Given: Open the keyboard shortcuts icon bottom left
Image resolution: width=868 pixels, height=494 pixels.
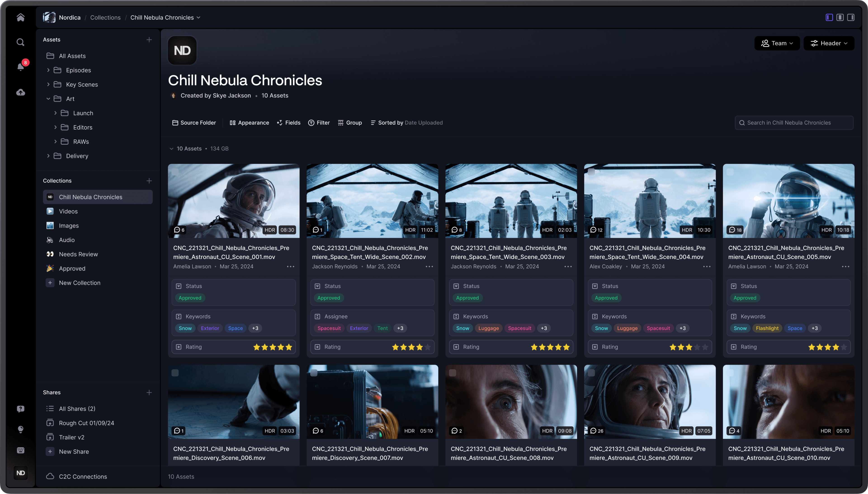Looking at the screenshot, I should 20,450.
